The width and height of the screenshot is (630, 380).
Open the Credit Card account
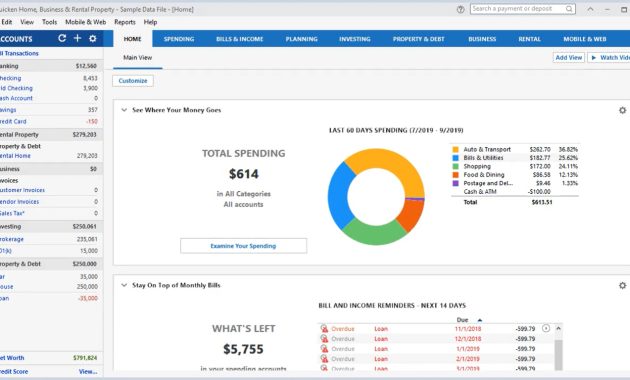pos(13,121)
